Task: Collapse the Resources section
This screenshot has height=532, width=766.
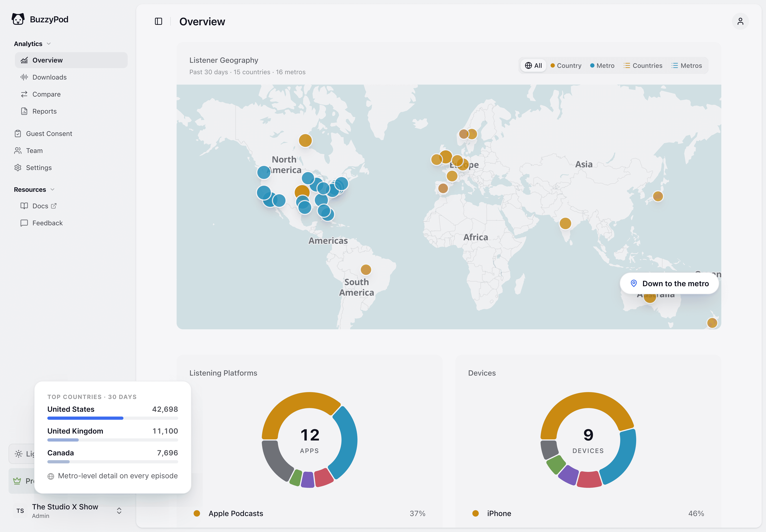Action: (x=34, y=190)
